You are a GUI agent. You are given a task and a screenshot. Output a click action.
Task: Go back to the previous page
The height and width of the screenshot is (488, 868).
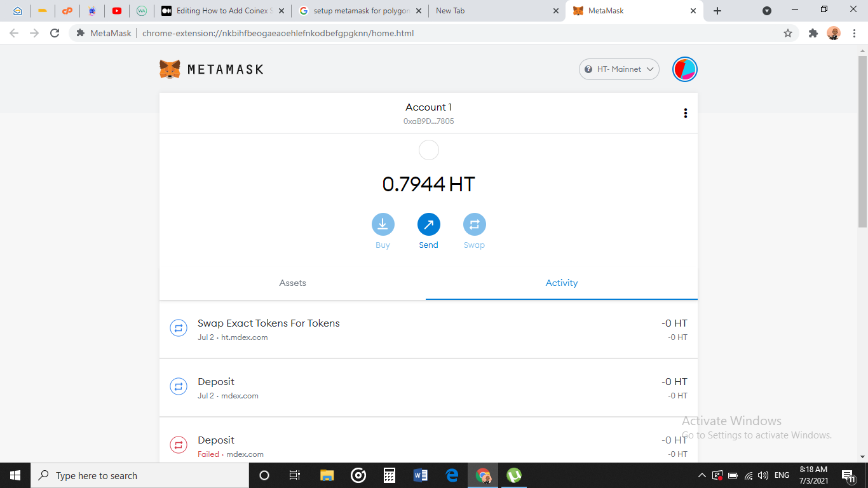tap(14, 33)
